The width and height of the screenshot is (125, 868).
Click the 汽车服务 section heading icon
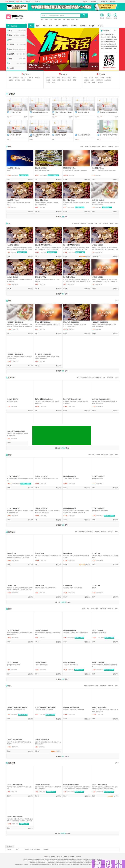[6, 763]
